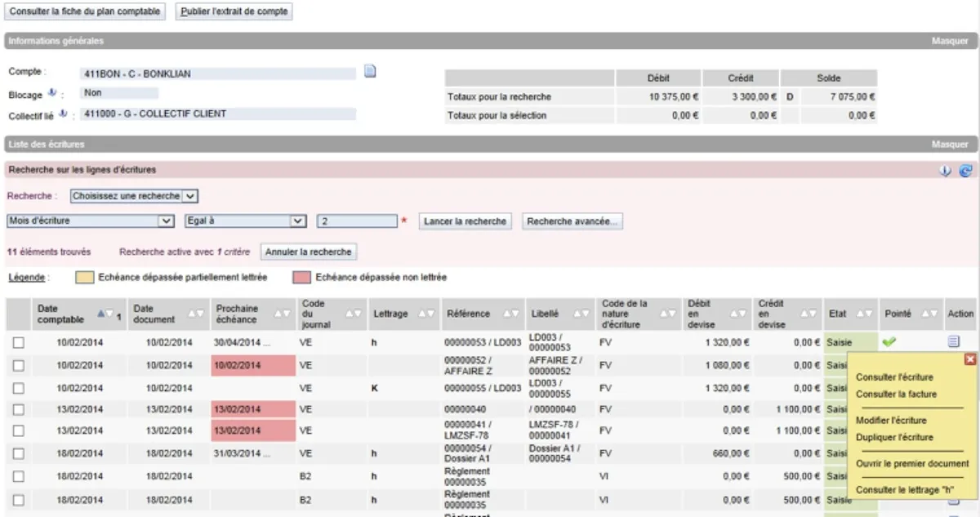Click the blue info icon in search header
980x517 pixels.
(947, 171)
